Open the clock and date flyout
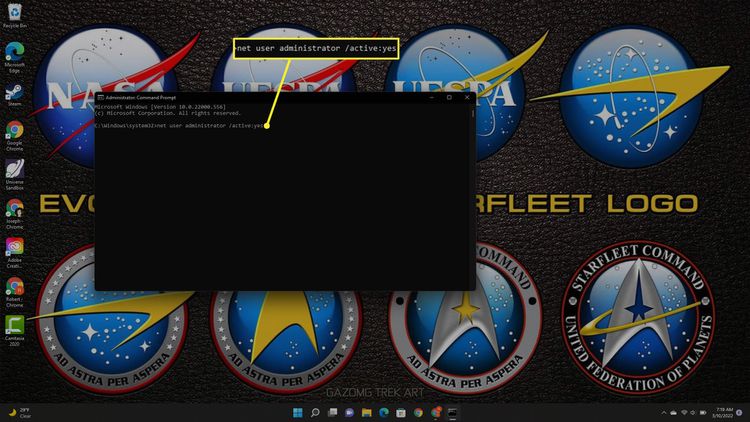 click(x=722, y=412)
